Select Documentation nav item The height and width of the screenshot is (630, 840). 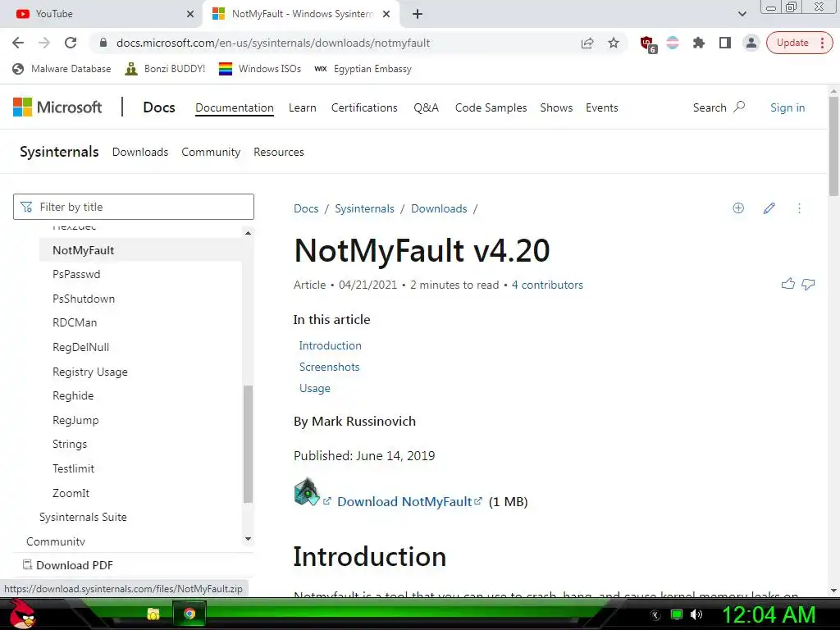point(234,107)
